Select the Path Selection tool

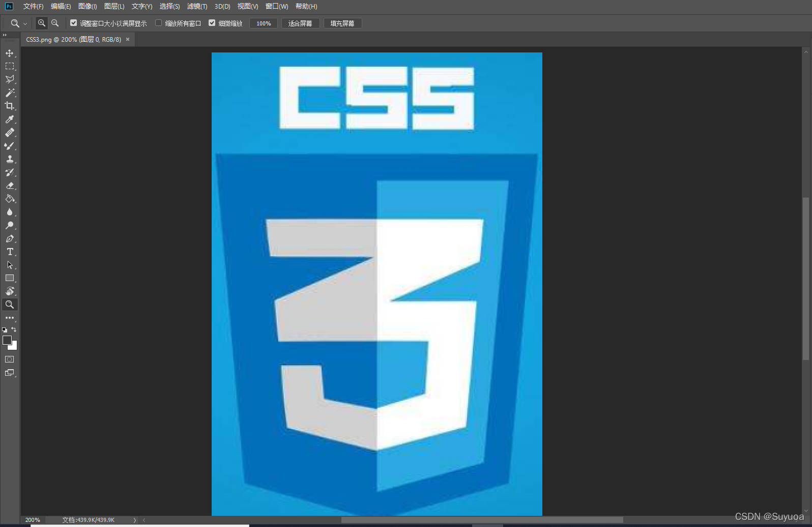(x=10, y=265)
